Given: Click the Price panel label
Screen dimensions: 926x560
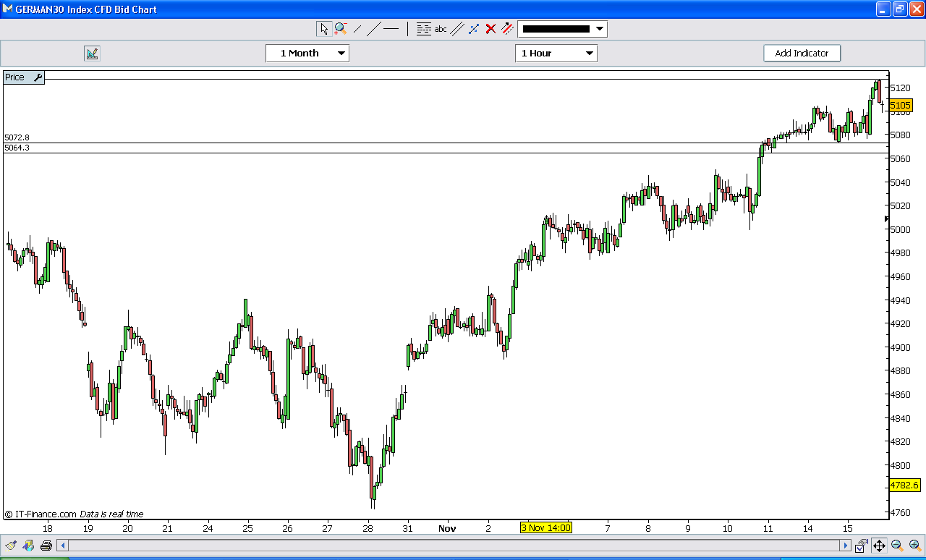Looking at the screenshot, I should 14,77.
